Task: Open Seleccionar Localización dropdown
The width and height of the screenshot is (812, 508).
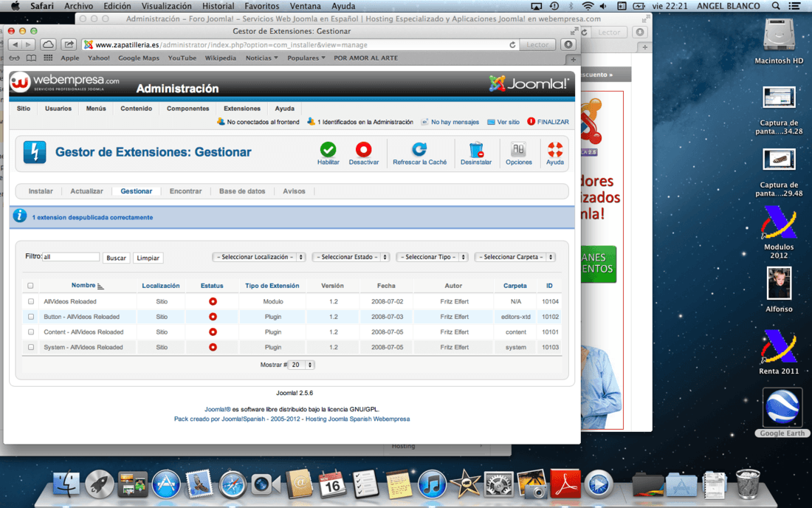Action: (259, 257)
